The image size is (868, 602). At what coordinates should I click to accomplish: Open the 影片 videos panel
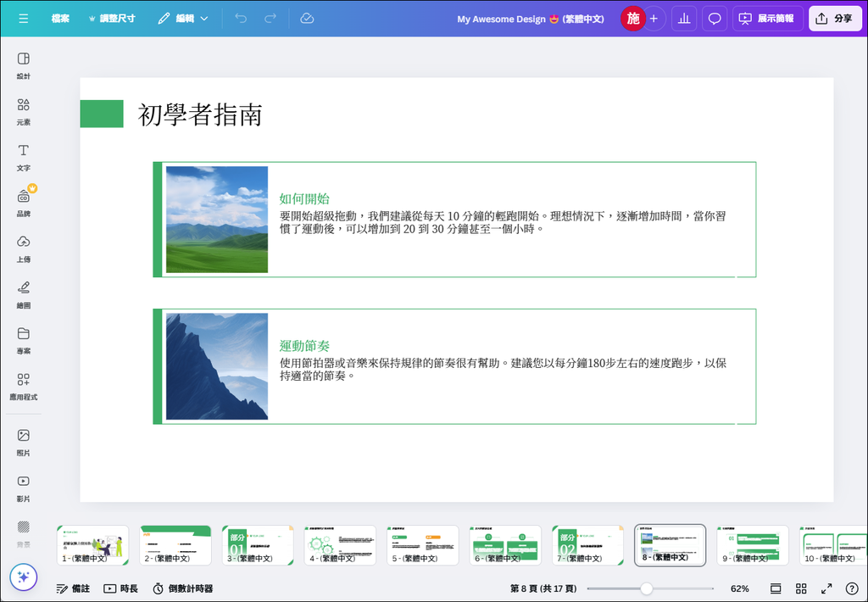(23, 489)
